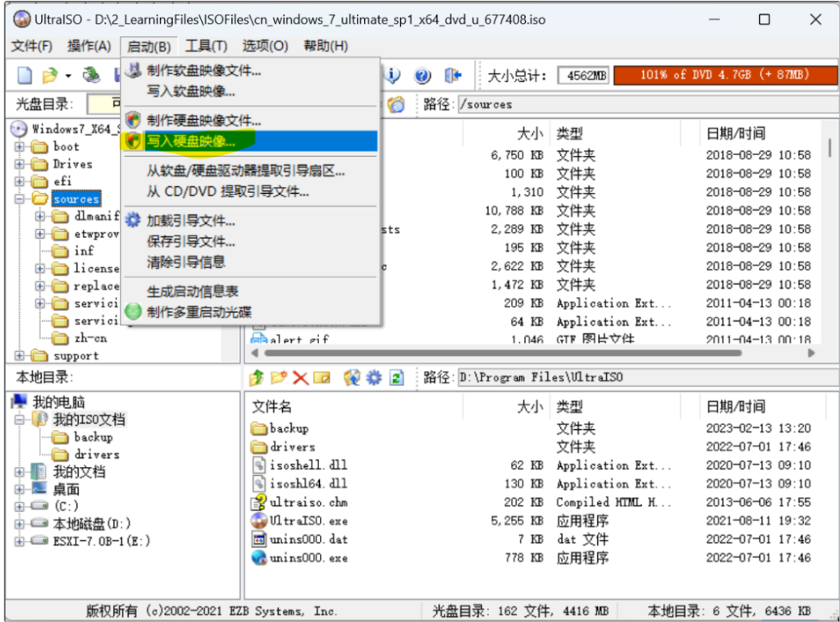Image resolution: width=840 pixels, height=622 pixels.
Task: Click the Open CD/DVD disc icon
Action: coord(92,75)
